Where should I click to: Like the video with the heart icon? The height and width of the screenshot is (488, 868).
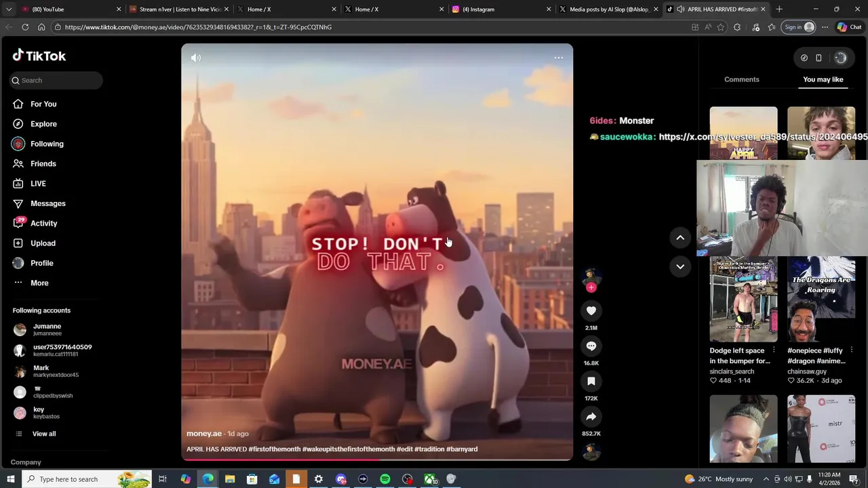[x=591, y=310]
